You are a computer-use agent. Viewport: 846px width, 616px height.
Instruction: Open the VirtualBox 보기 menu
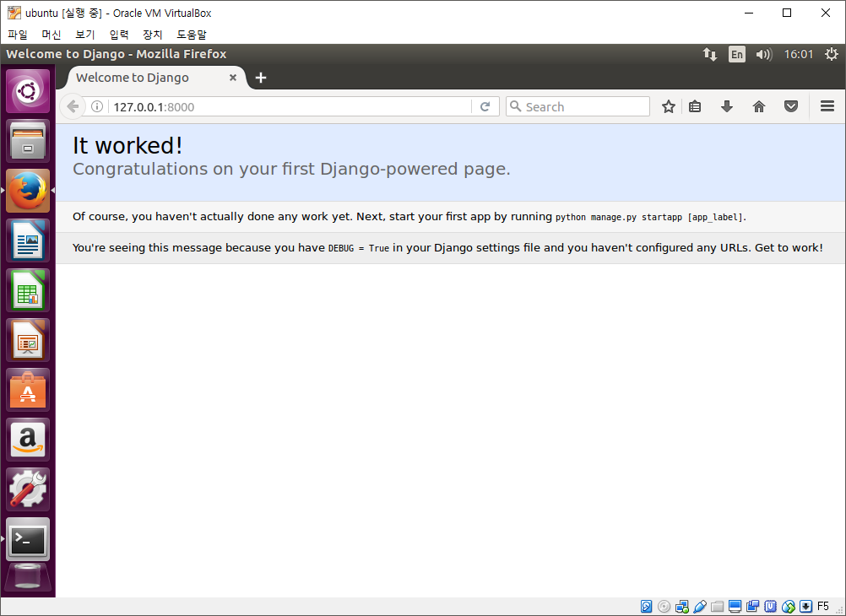pos(84,35)
